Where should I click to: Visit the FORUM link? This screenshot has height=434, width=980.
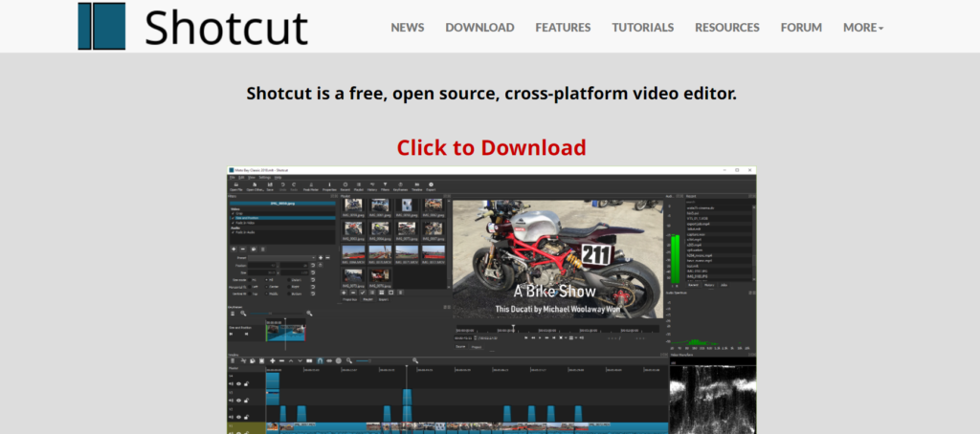[801, 28]
